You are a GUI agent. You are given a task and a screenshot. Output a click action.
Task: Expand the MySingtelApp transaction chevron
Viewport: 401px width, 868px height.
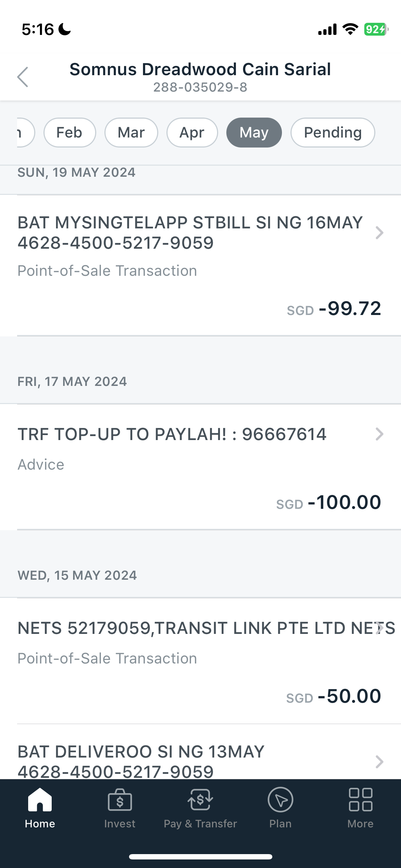click(x=379, y=233)
